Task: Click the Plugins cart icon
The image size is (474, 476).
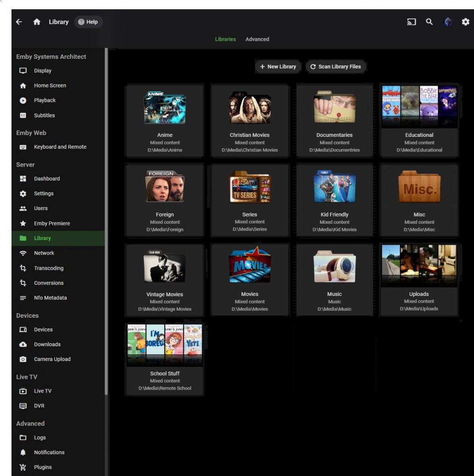Action: coord(23,467)
